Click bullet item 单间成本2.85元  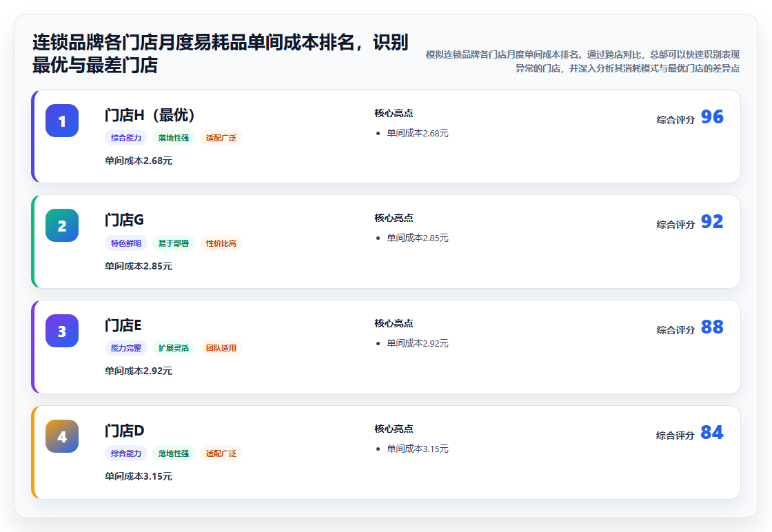[418, 238]
